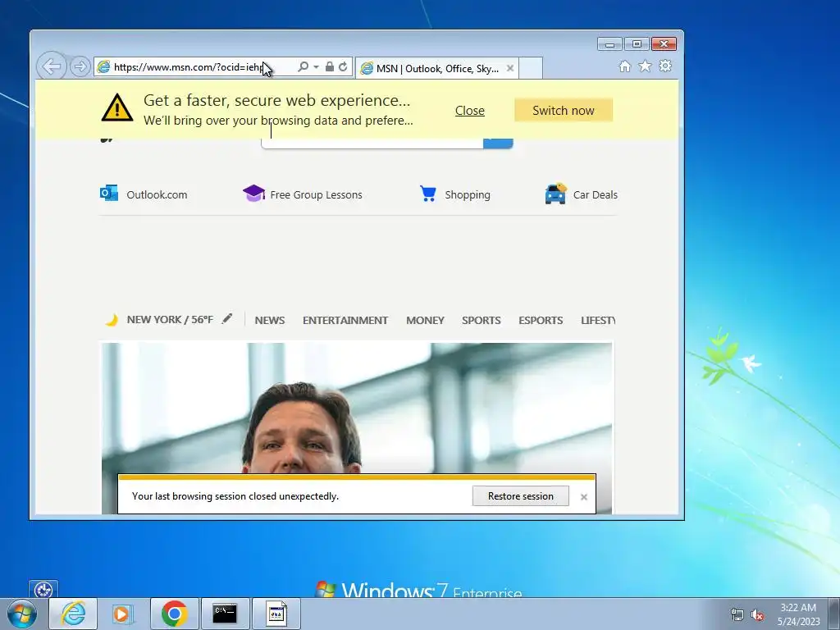Click the Car Deals car icon
This screenshot has height=630, width=840.
point(555,194)
